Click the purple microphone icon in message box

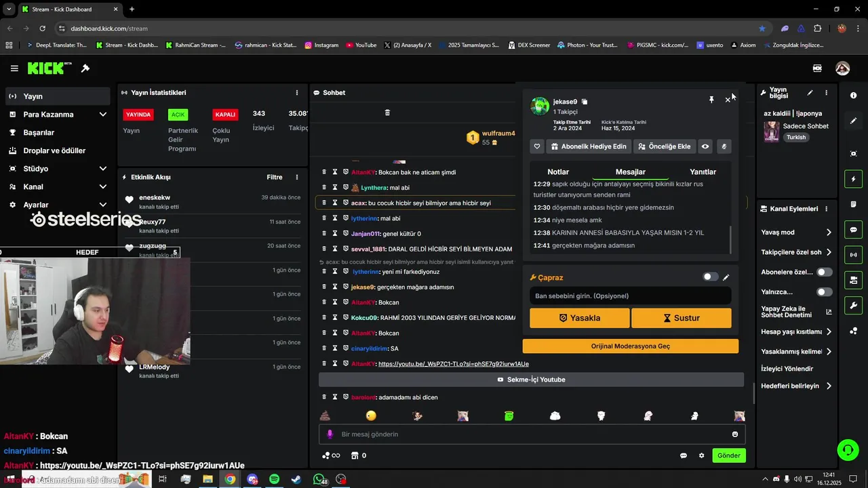330,434
